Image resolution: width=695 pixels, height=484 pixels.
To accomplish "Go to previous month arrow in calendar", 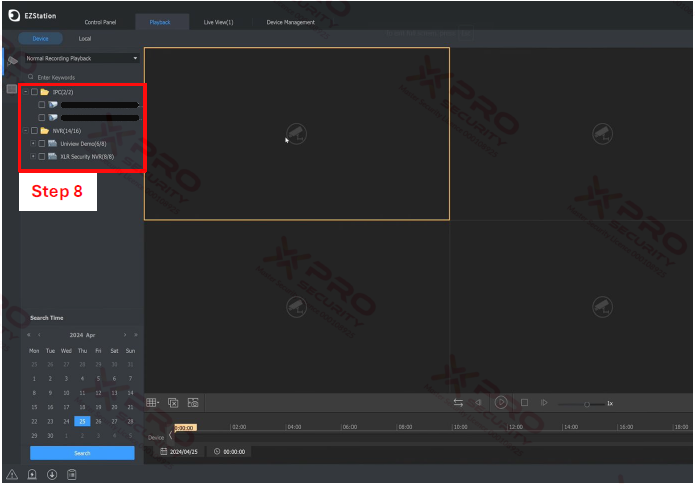I will (39, 335).
